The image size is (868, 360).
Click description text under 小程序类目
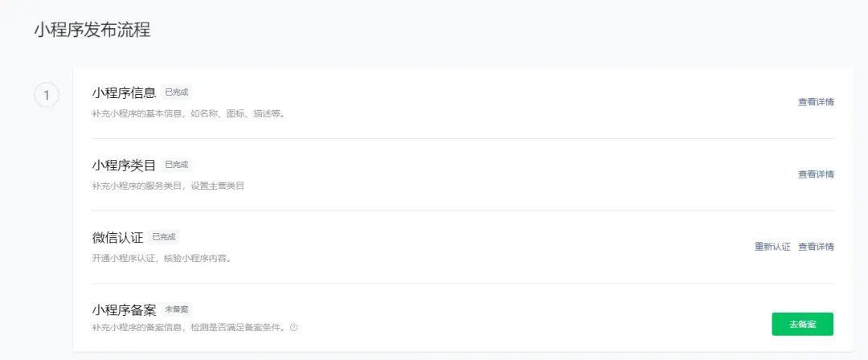tap(168, 186)
